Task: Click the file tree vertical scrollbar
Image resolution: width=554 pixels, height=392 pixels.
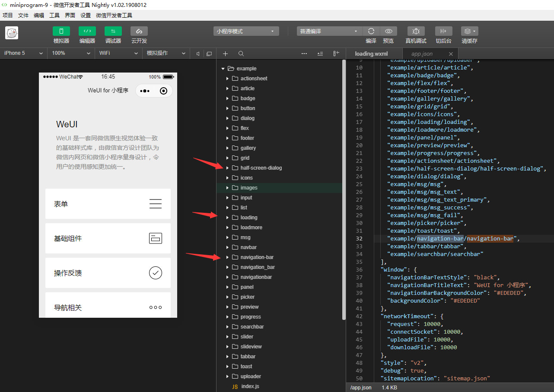Action: [344, 190]
